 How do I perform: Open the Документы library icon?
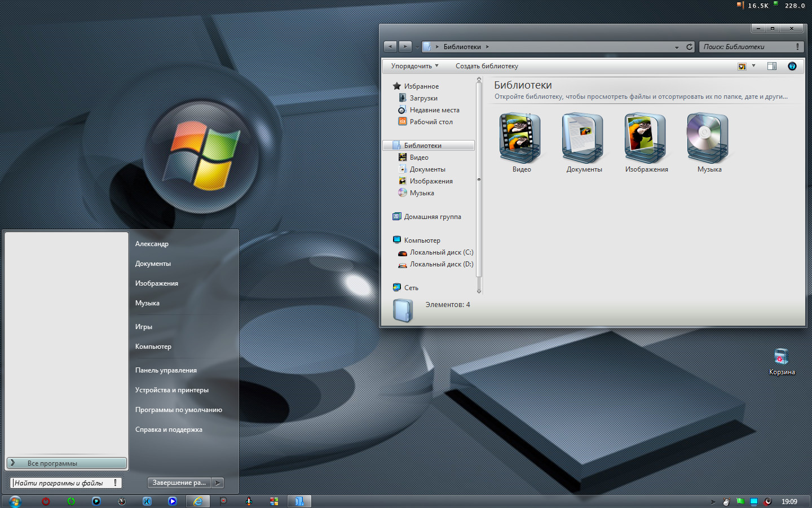583,138
